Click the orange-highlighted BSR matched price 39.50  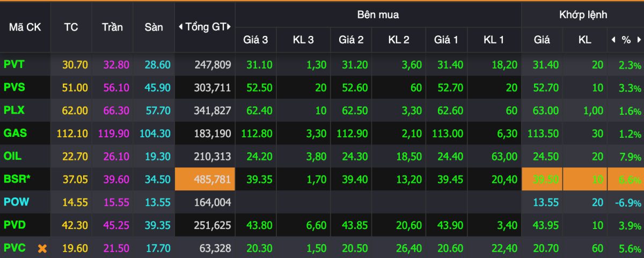pos(546,179)
